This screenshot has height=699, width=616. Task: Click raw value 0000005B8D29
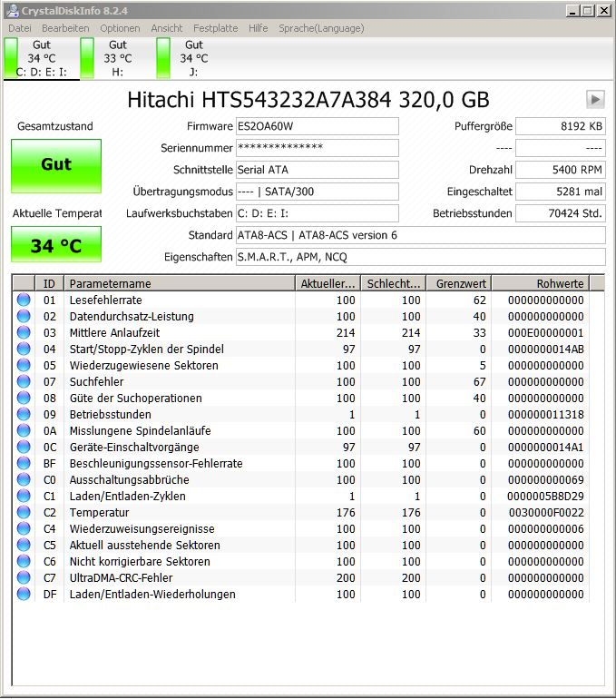coord(545,497)
